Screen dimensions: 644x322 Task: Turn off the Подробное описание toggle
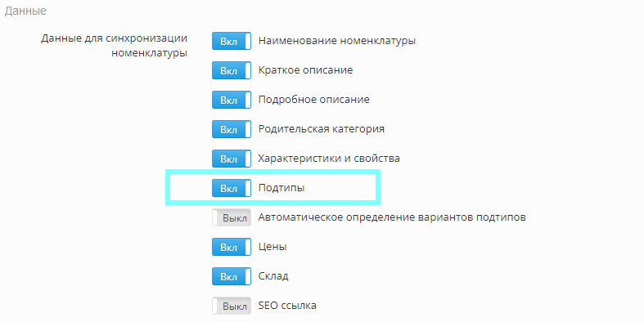pos(232,100)
